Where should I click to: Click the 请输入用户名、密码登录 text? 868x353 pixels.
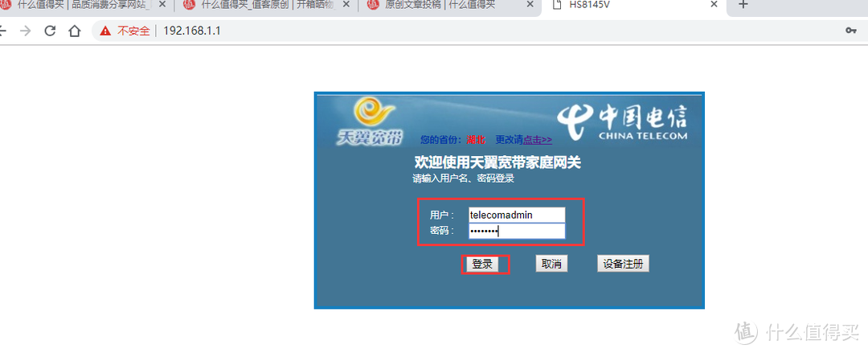click(x=464, y=179)
